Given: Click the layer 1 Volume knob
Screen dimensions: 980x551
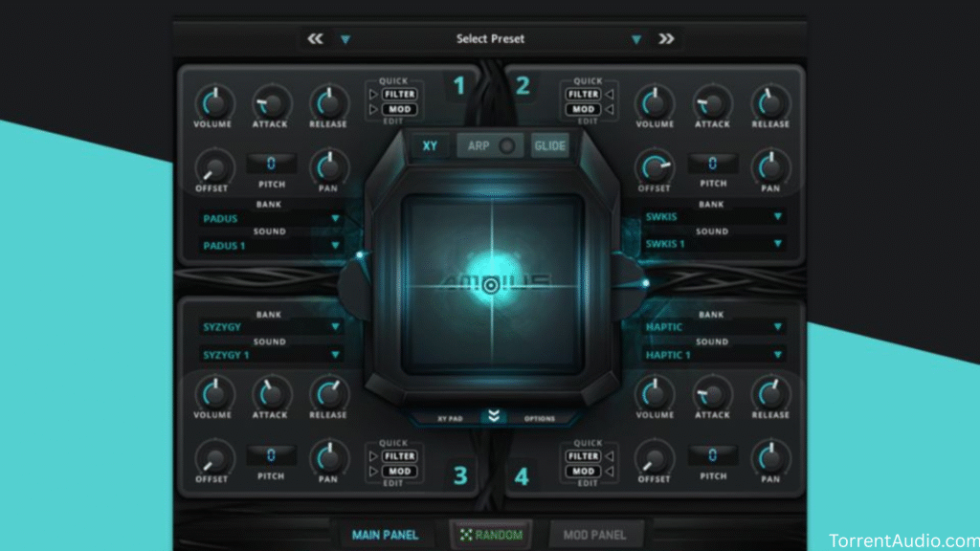Looking at the screenshot, I should pos(213,101).
